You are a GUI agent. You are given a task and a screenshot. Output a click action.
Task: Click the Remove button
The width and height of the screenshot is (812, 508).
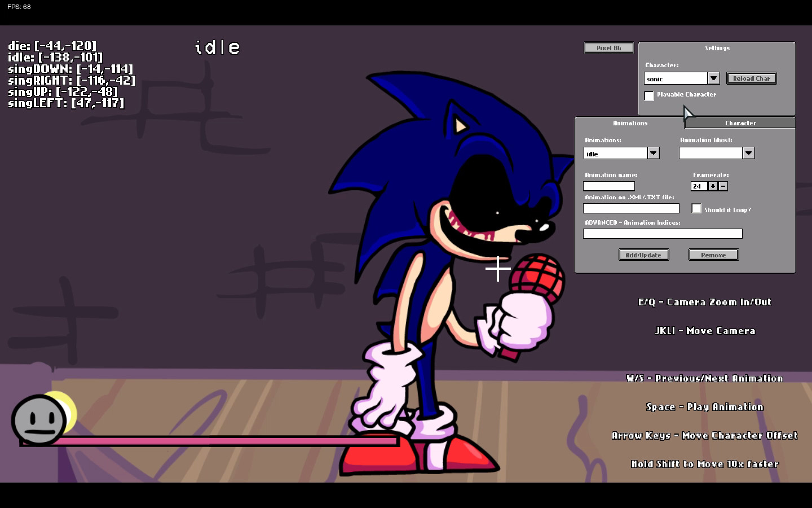click(713, 255)
